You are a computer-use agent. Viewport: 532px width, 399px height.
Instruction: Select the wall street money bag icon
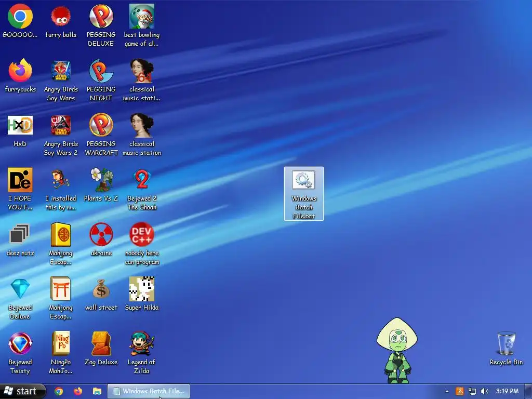coord(101,294)
